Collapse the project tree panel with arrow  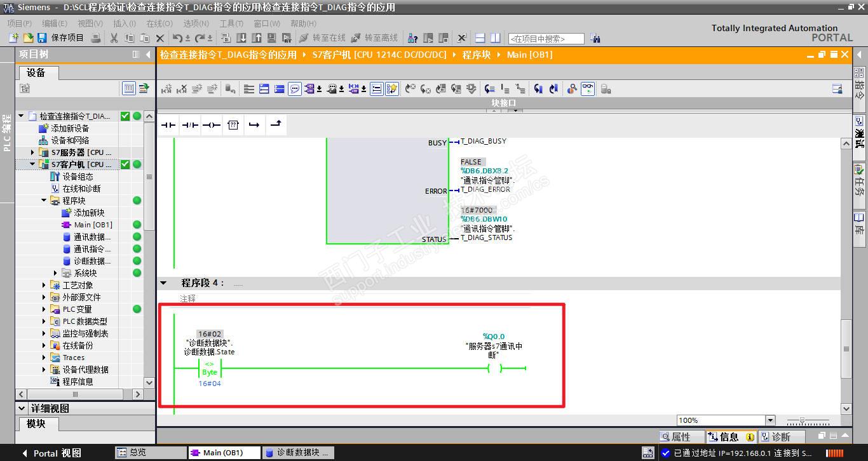pyautogui.click(x=149, y=55)
